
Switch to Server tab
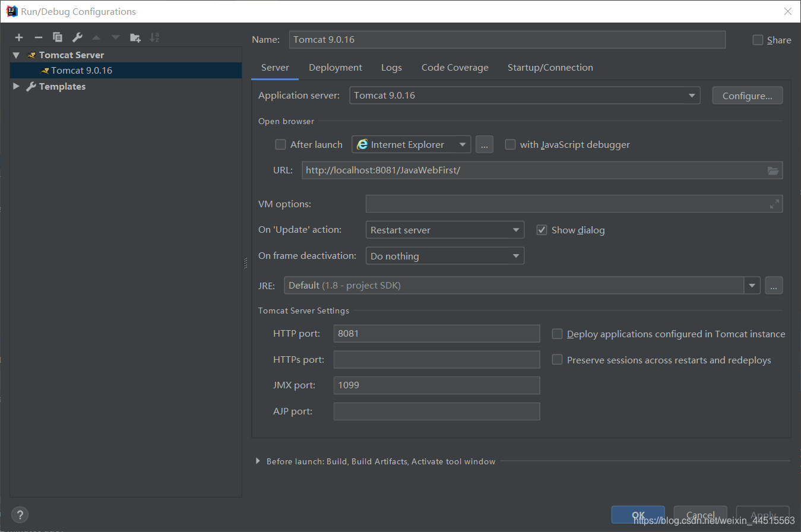(275, 68)
